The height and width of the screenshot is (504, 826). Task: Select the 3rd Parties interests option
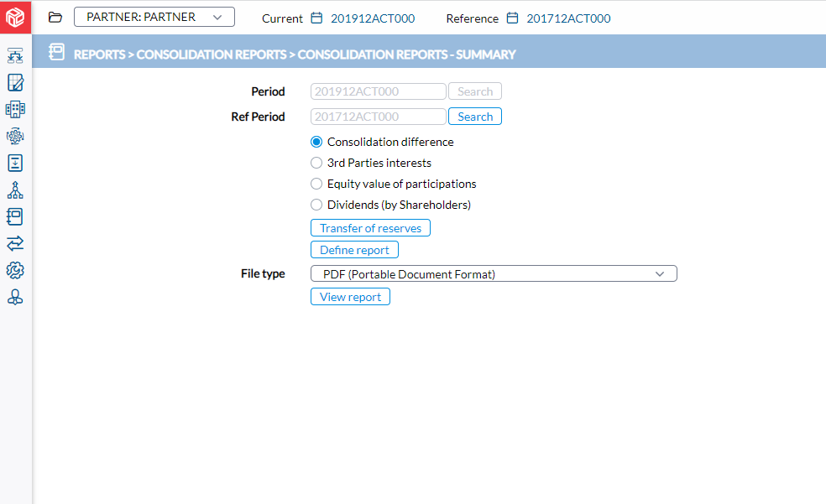(316, 163)
